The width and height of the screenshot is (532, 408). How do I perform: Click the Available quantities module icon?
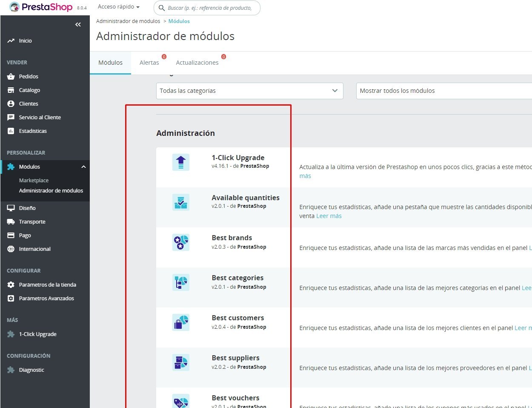point(181,202)
